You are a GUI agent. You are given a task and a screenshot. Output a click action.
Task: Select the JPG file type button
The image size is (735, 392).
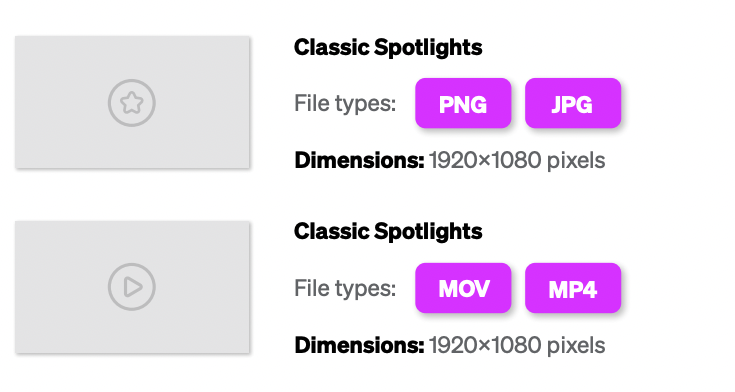click(x=573, y=103)
